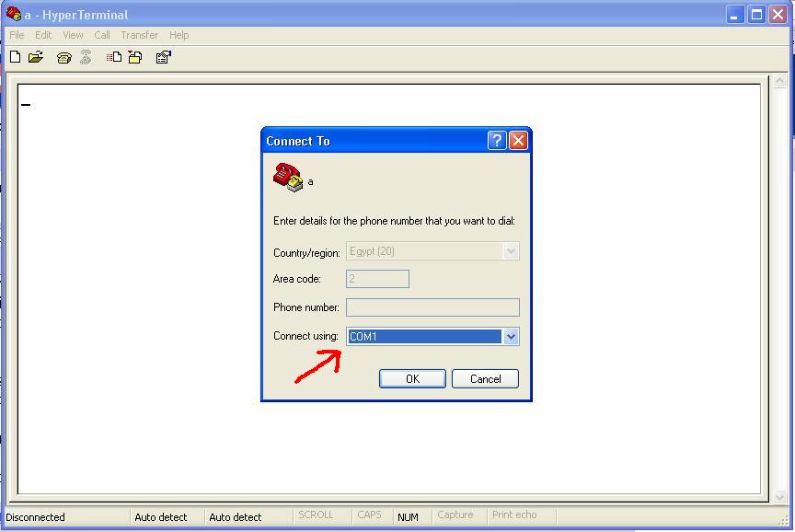This screenshot has width=795, height=532.
Task: Open the Transfer menu
Action: 140,35
